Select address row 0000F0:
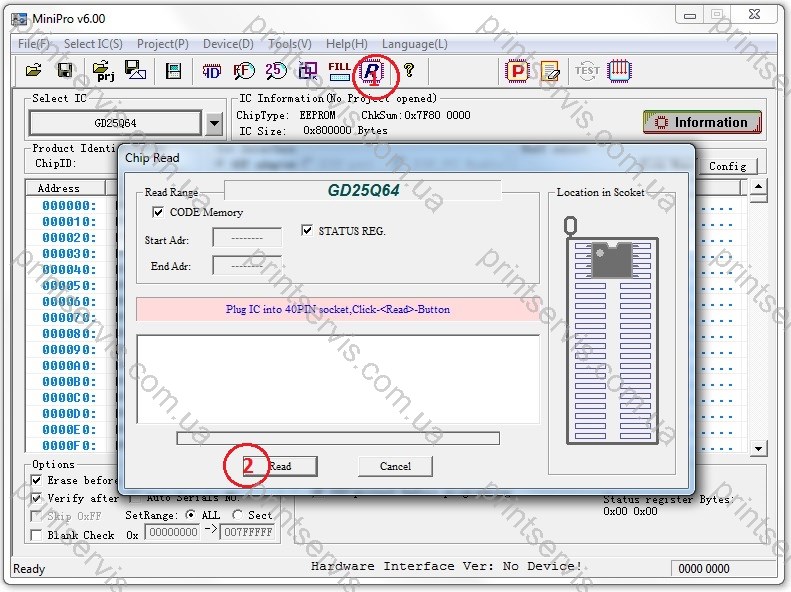Screen dimensions: 791x592 [69, 446]
